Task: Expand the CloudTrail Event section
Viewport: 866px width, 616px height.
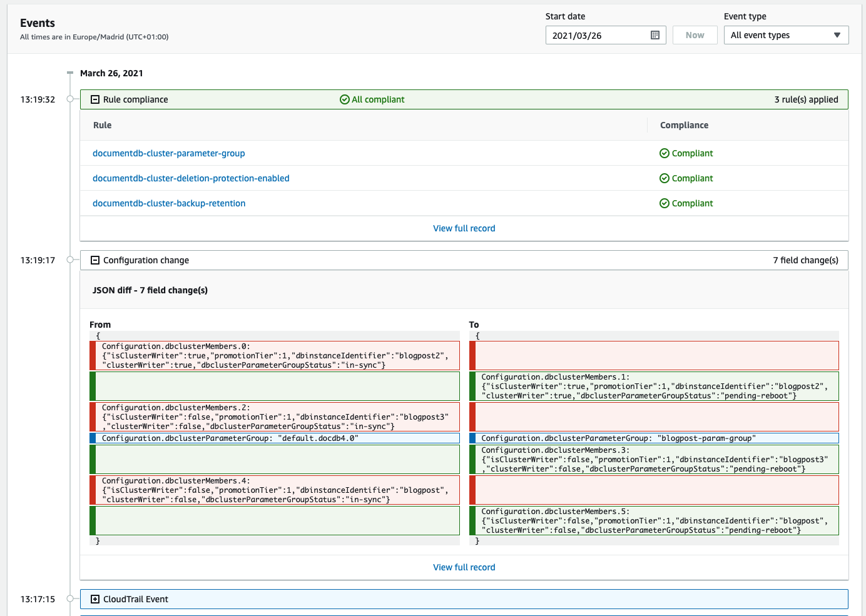Action: pos(95,599)
